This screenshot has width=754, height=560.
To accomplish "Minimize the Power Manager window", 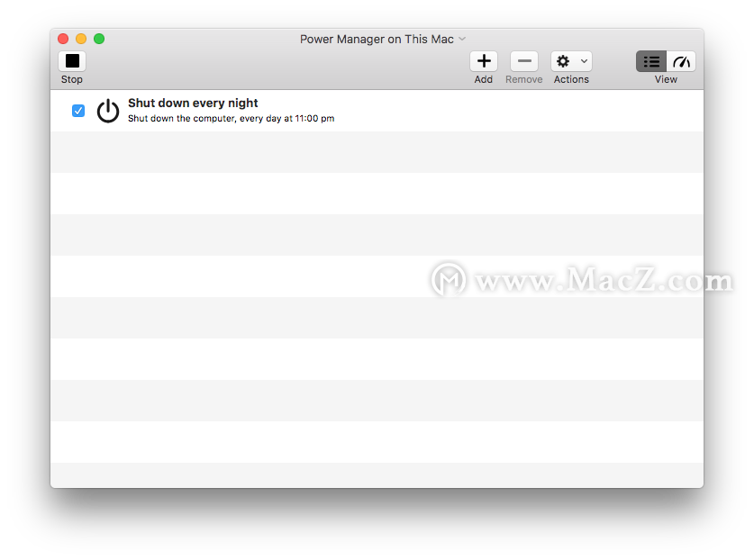I will [81, 39].
